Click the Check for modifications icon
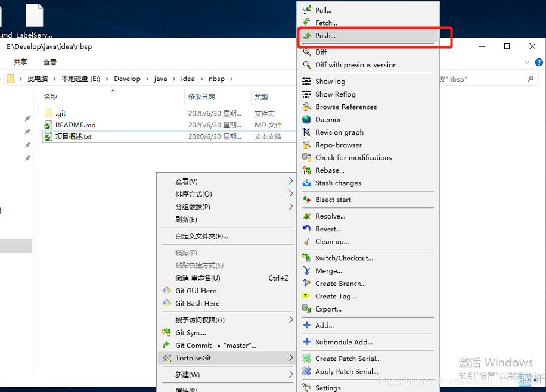 [x=307, y=157]
